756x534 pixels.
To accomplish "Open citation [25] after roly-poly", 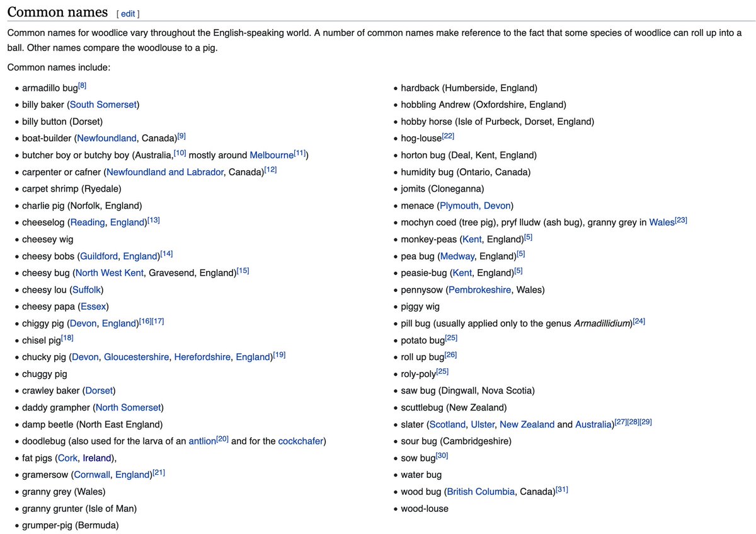I will (442, 371).
